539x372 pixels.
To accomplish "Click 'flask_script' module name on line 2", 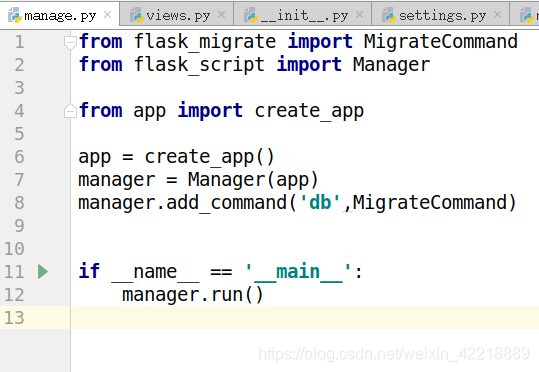I will tap(199, 65).
